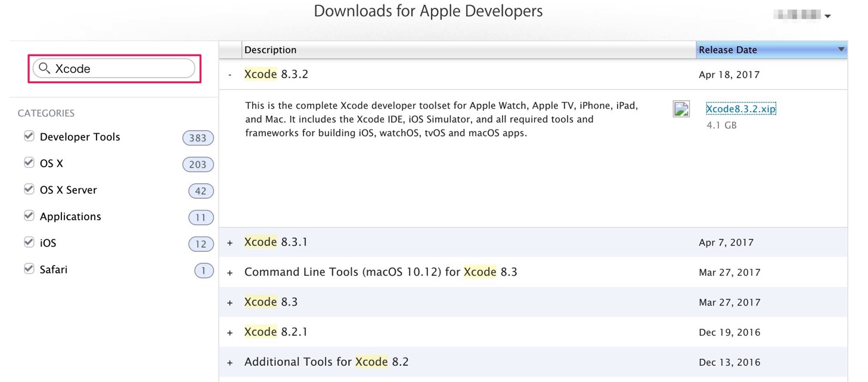The height and width of the screenshot is (382, 868).
Task: Click the file icon beside Xcode8.3.2.xip
Action: pyautogui.click(x=681, y=109)
